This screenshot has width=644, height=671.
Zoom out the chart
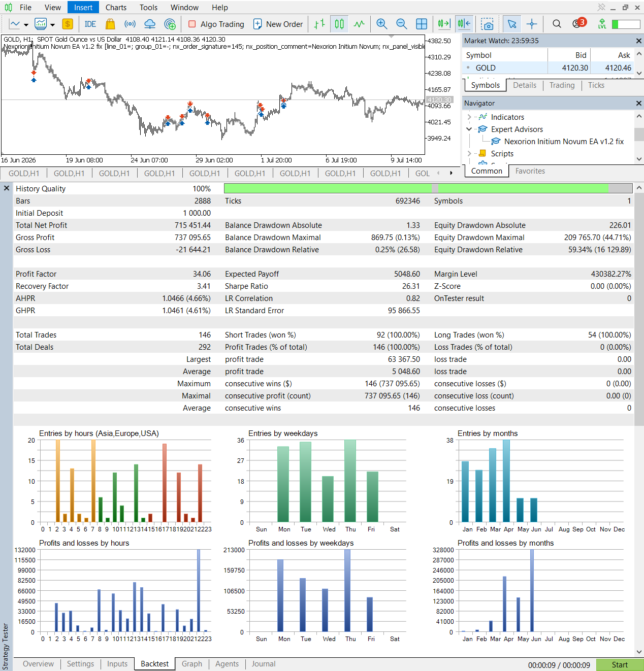pyautogui.click(x=401, y=24)
